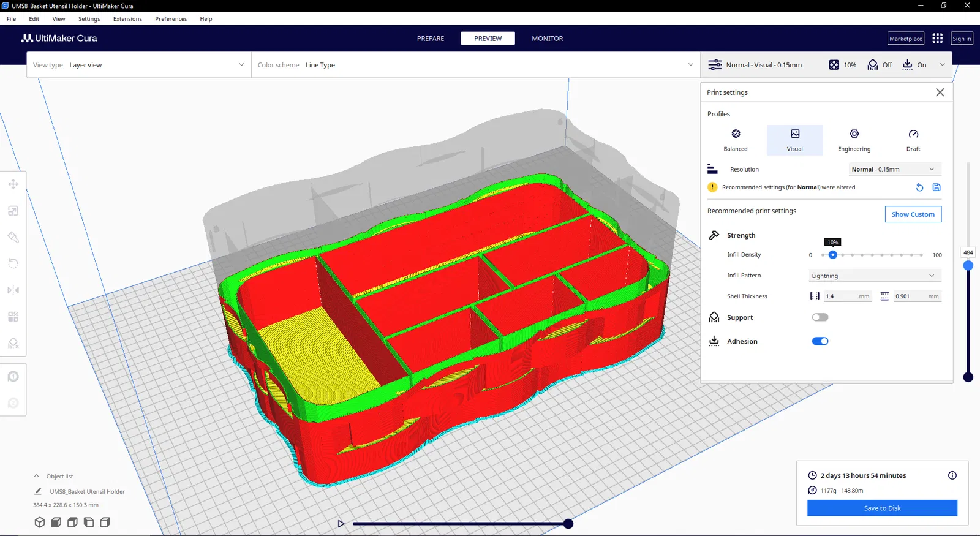Click the support Off icon in summary bar
This screenshot has height=536, width=980.
pyautogui.click(x=873, y=65)
